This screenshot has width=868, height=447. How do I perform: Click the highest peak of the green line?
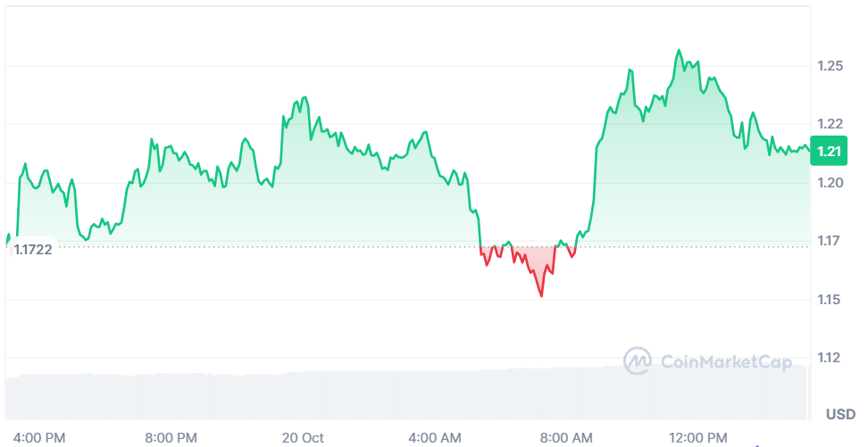tap(680, 51)
